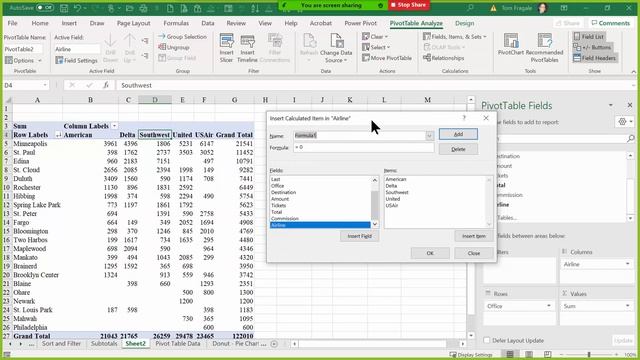Select Tickets in Fields list
The image size is (640, 360).
(279, 205)
